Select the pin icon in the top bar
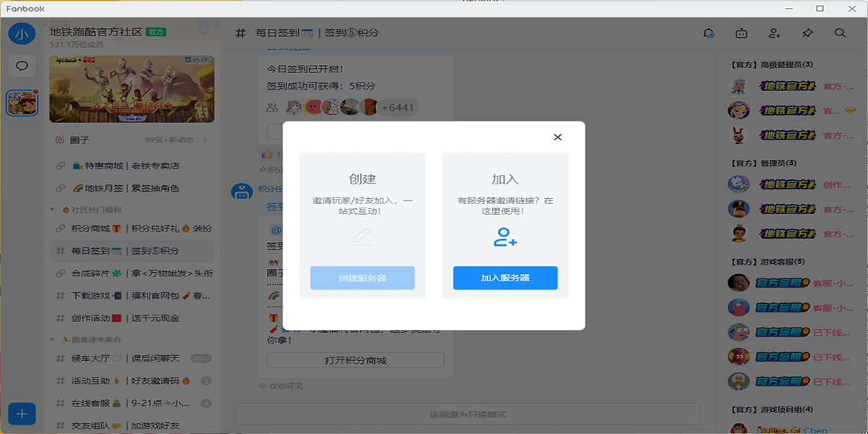This screenshot has width=868, height=434. (807, 33)
